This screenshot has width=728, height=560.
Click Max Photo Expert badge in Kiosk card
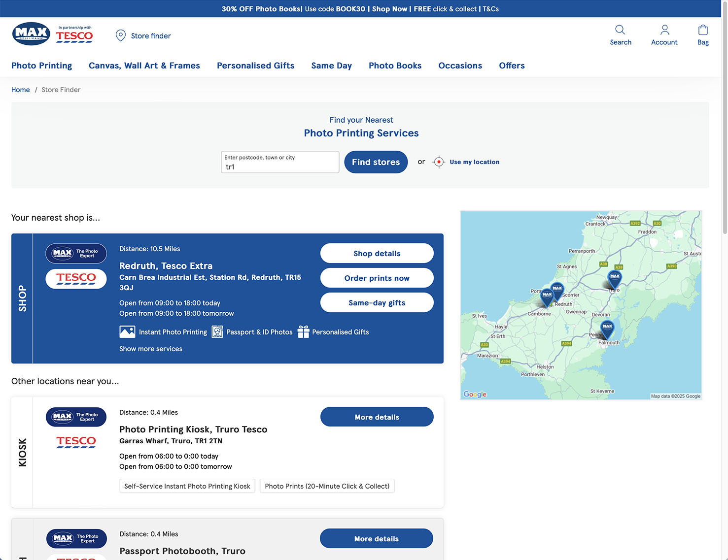76,417
